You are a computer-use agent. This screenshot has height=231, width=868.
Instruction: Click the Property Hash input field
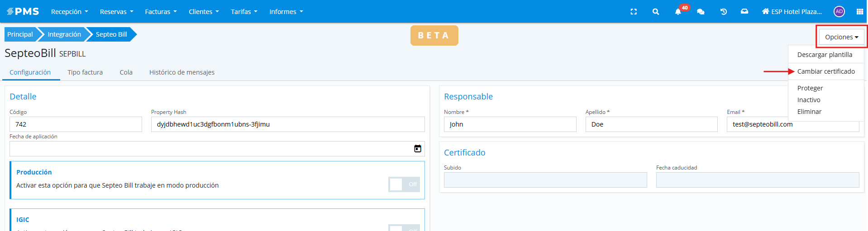287,124
